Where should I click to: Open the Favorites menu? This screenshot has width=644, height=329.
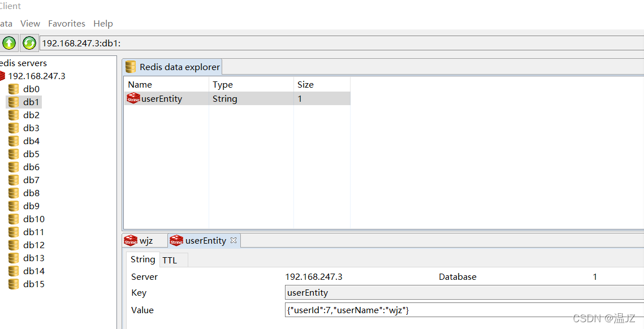pyautogui.click(x=67, y=23)
